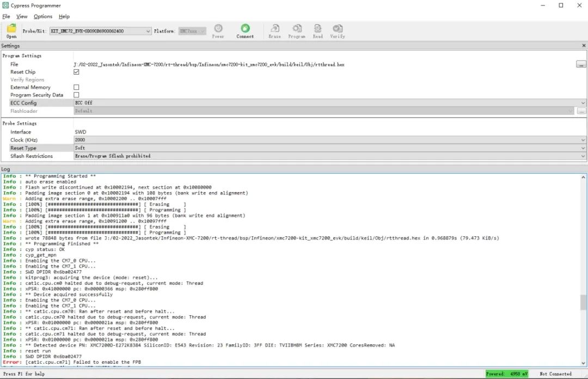Click the log scrollbar thumb

tap(583, 302)
